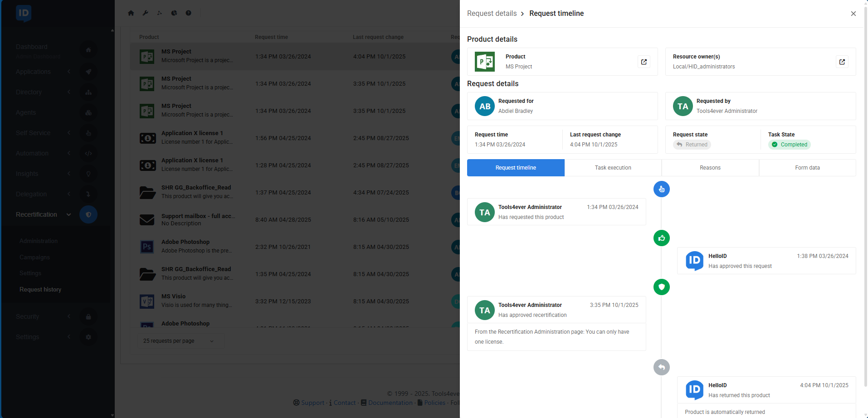Open the 25 requests per page dropdown

point(179,341)
